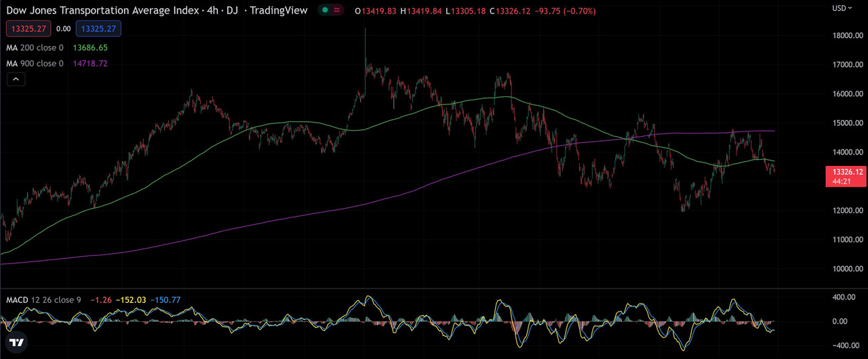Viewport: 868px width, 359px height.
Task: Click the spread value 0.00 between price buttons
Action: click(63, 29)
